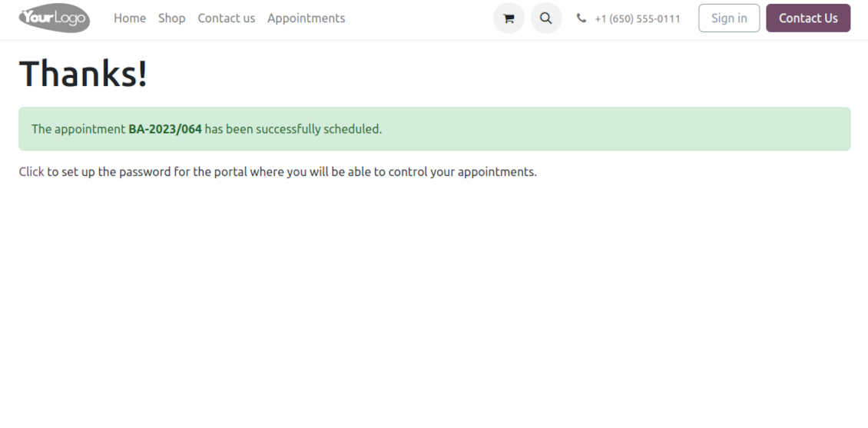Open the Shop menu item
This screenshot has width=868, height=428.
coord(172,18)
